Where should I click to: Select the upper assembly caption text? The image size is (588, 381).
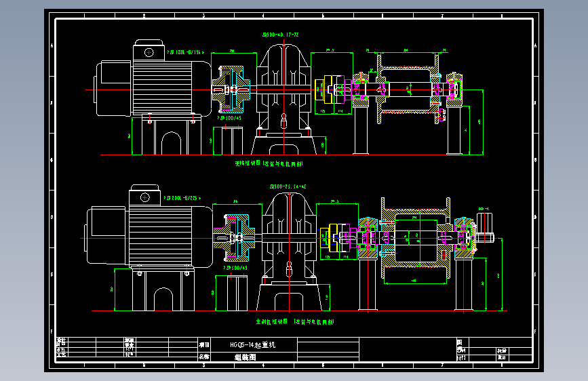tap(269, 163)
